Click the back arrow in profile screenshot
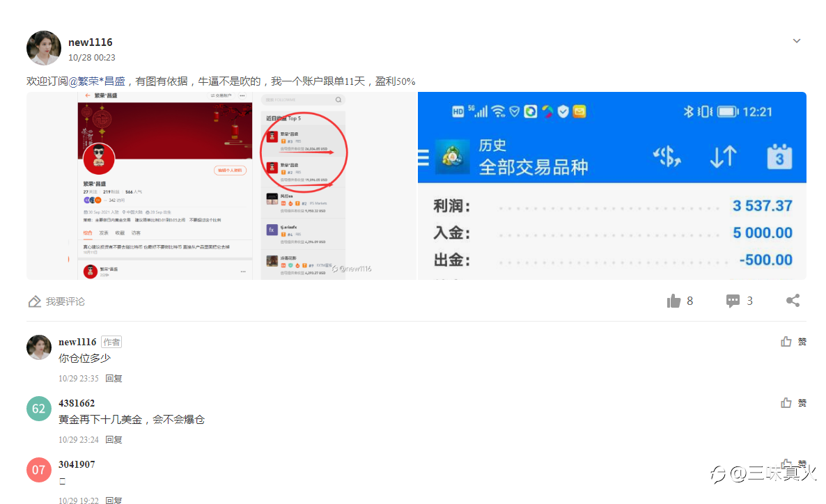826x504 pixels. pyautogui.click(x=88, y=95)
